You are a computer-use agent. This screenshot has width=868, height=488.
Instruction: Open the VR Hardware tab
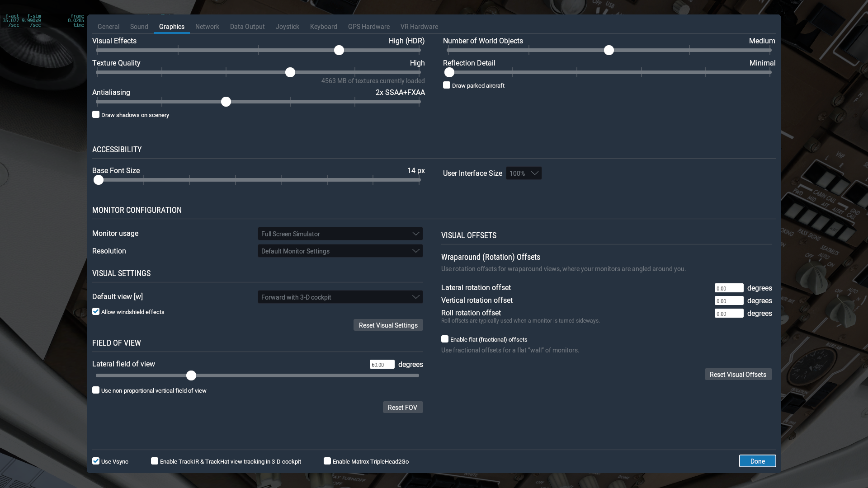point(419,27)
